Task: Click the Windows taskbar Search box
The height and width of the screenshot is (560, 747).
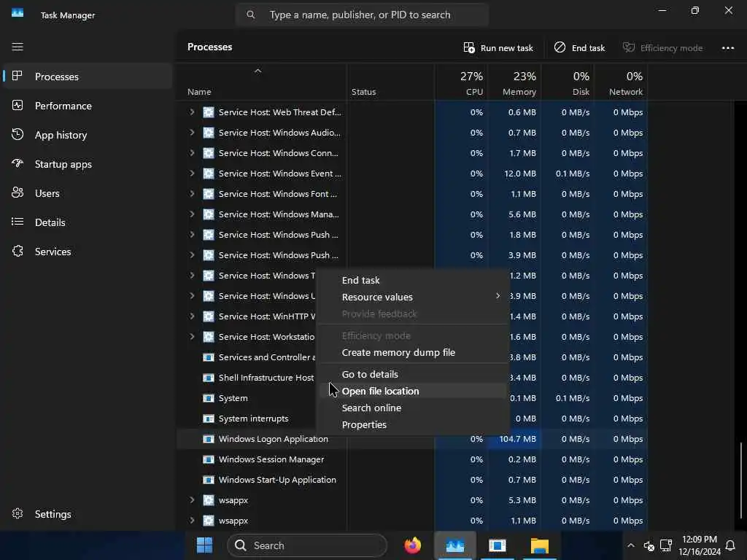Action: point(307,545)
